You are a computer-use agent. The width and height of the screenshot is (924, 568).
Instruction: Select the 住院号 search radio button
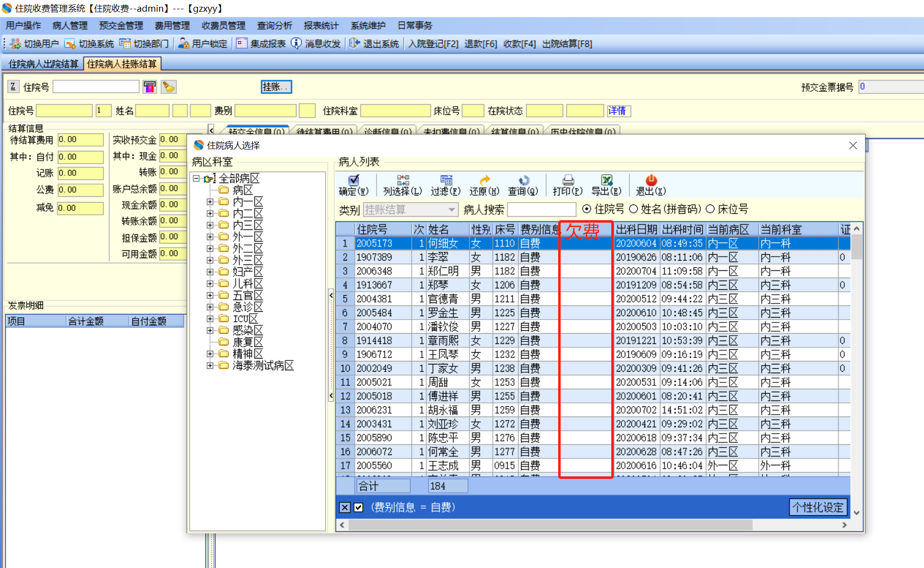587,209
